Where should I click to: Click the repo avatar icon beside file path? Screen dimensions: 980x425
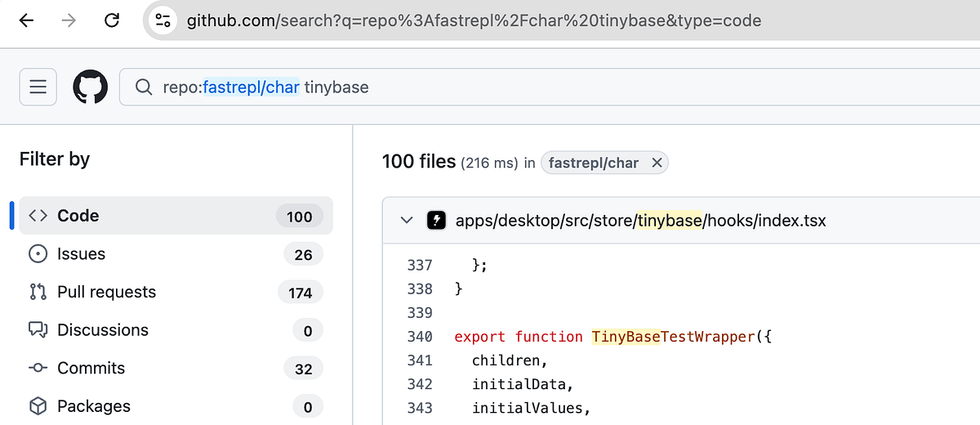(437, 220)
